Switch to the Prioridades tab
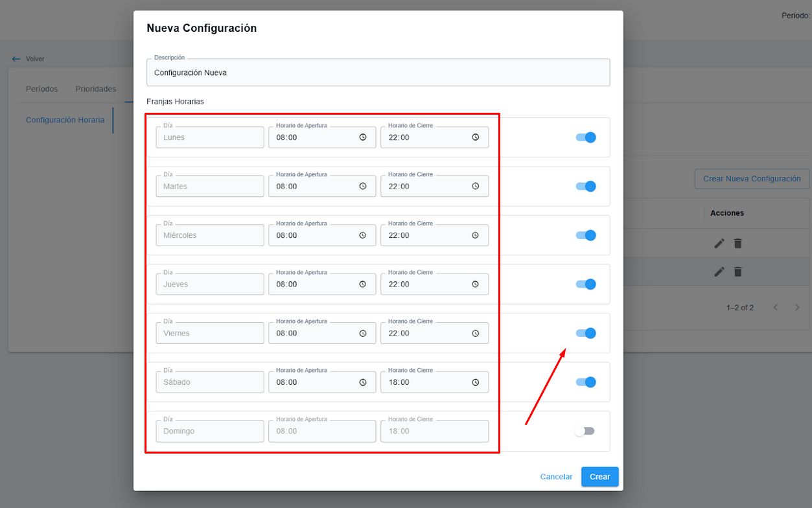This screenshot has height=508, width=812. click(x=96, y=89)
